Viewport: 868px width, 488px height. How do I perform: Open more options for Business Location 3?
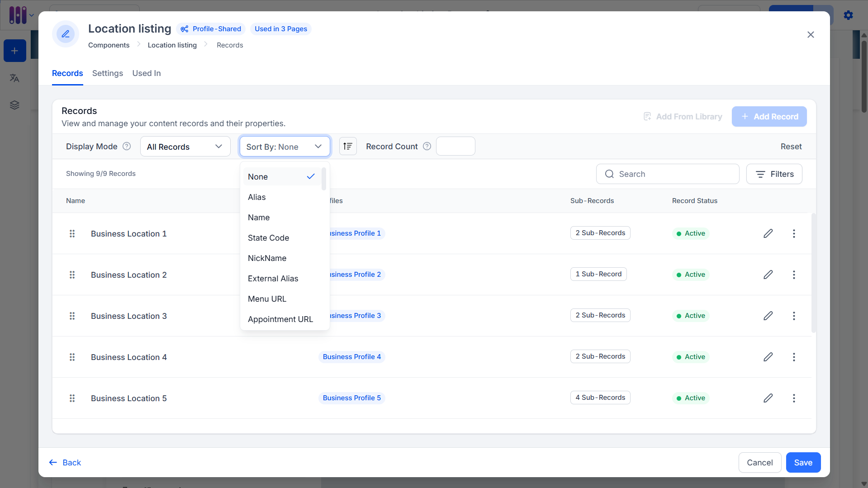794,316
